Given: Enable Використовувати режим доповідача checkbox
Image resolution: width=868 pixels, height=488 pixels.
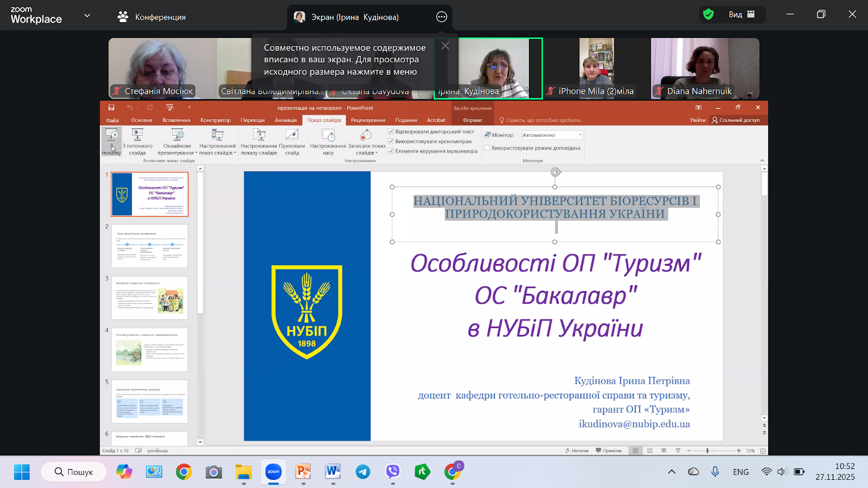Looking at the screenshot, I should [x=487, y=148].
